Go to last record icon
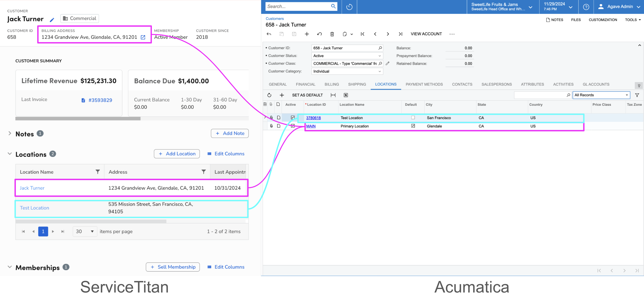The image size is (644, 302). [x=400, y=34]
